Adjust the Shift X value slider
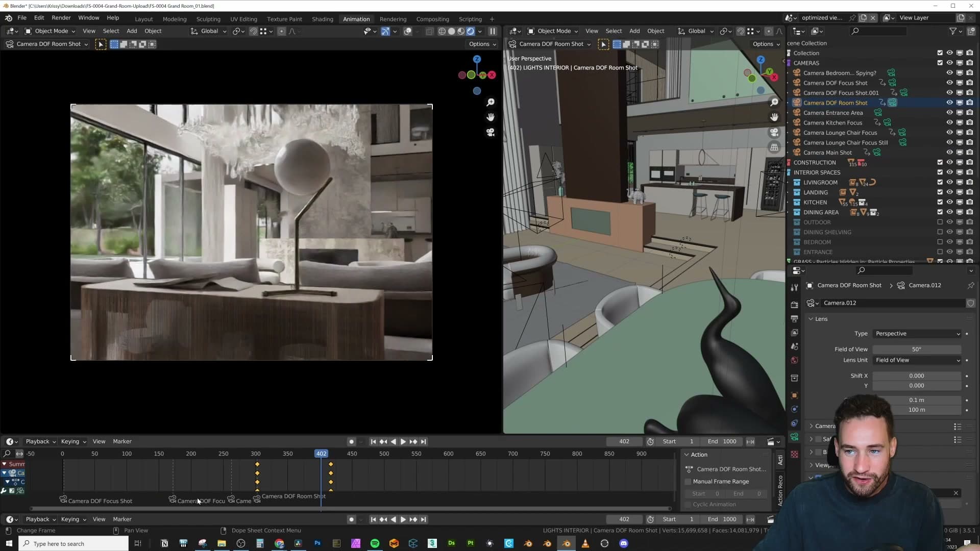The image size is (980, 551). (917, 376)
